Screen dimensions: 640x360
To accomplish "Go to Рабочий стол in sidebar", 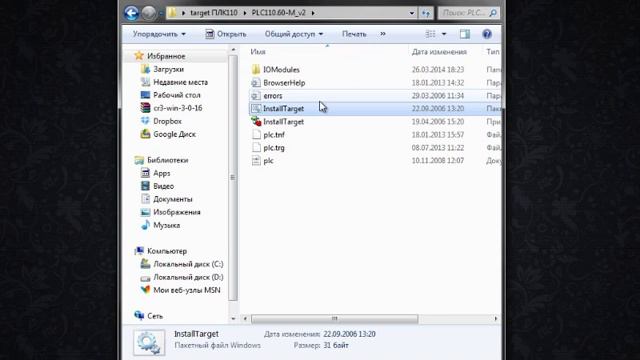I will tap(177, 95).
